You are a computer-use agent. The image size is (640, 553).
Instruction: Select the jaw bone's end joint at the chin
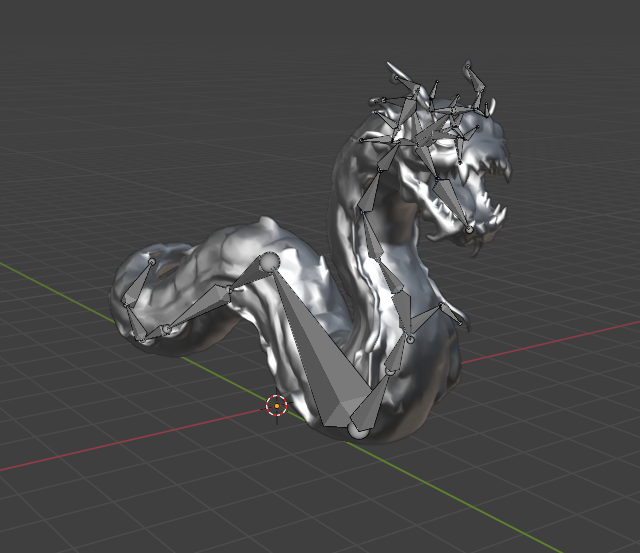tap(469, 230)
